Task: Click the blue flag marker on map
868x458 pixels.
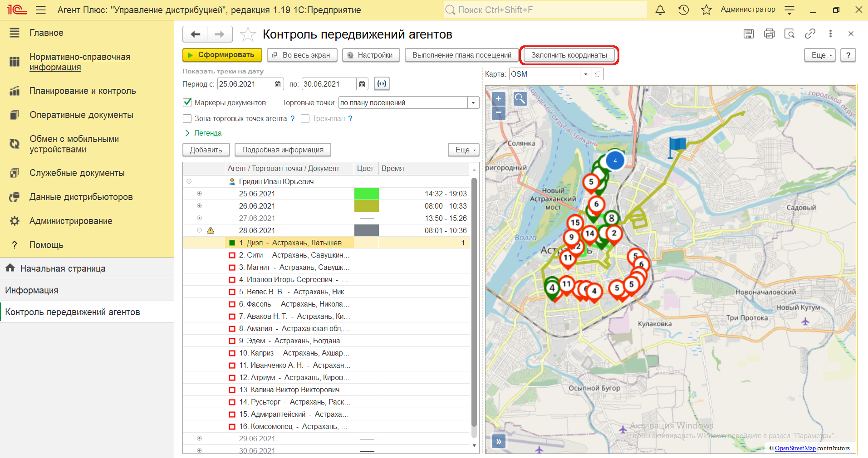Action: 677,147
